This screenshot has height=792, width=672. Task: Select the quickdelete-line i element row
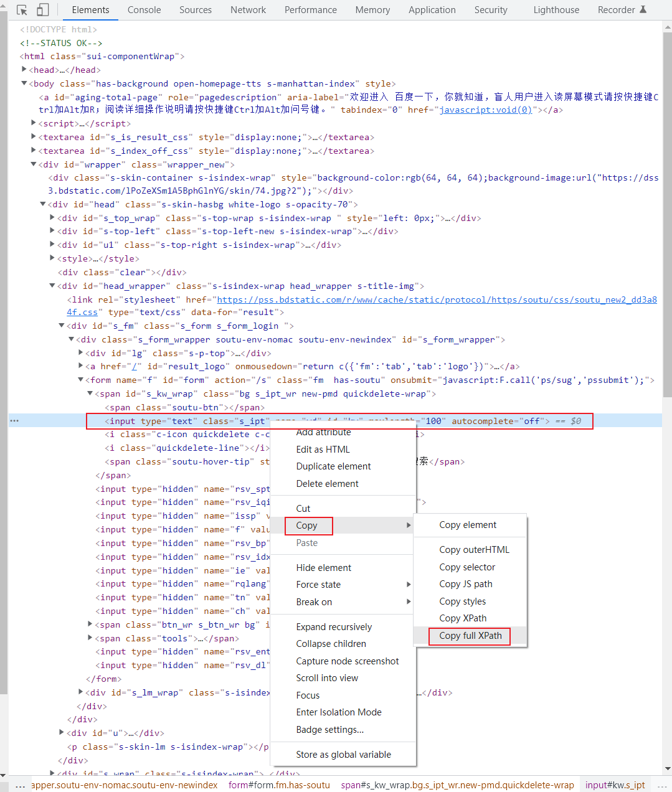187,448
